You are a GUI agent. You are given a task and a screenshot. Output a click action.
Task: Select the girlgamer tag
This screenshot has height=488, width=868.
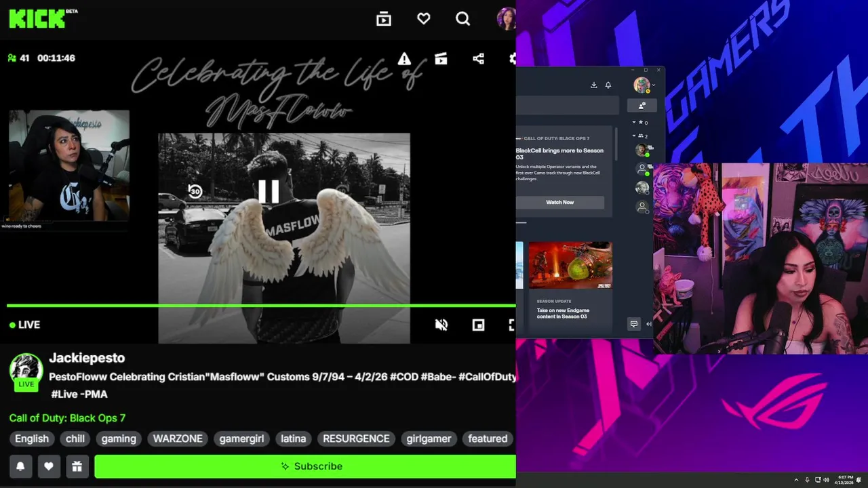click(429, 439)
